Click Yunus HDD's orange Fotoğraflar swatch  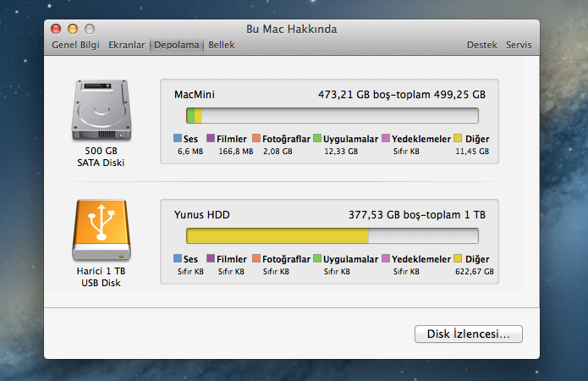pos(256,258)
